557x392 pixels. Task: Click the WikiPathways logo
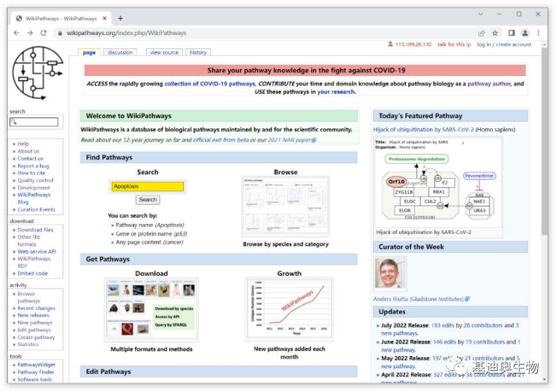[37, 74]
